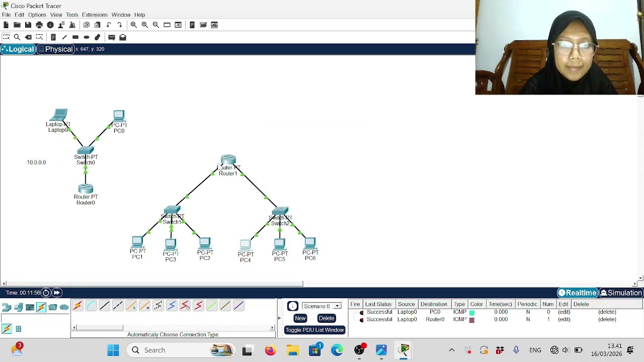Open the Edit menu
This screenshot has width=644, height=362.
coord(20,15)
